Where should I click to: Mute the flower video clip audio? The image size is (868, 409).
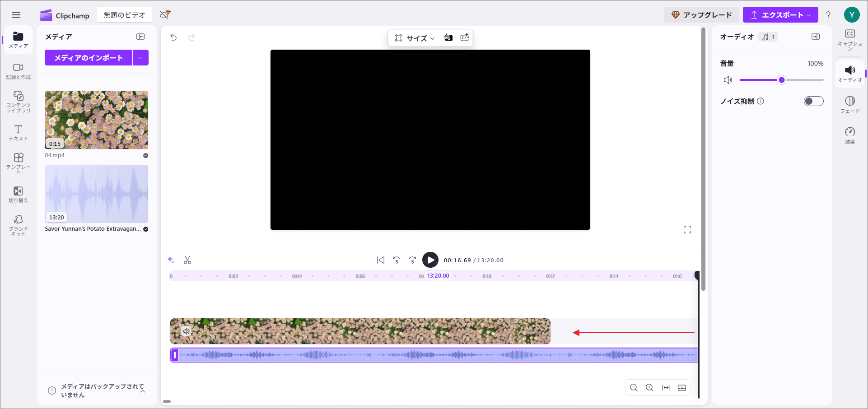(187, 331)
